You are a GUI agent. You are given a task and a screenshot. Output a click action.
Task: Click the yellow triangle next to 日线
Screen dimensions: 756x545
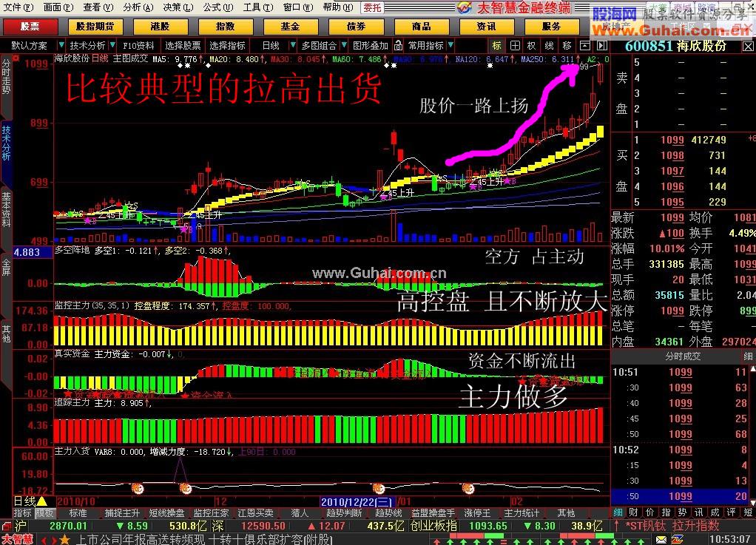42,501
